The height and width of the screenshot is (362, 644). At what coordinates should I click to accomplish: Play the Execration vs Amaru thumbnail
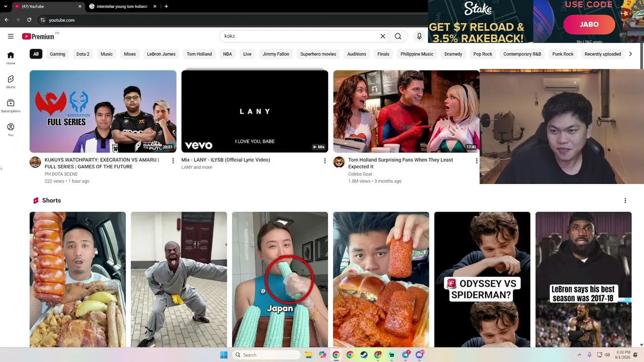[x=103, y=111]
